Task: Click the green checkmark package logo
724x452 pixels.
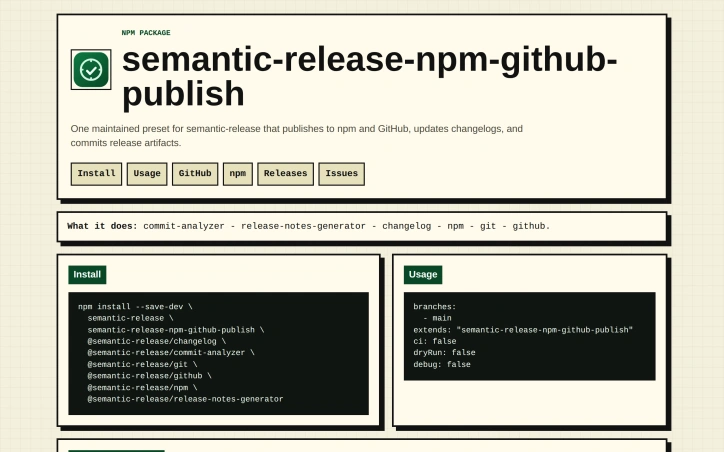Action: (91, 70)
